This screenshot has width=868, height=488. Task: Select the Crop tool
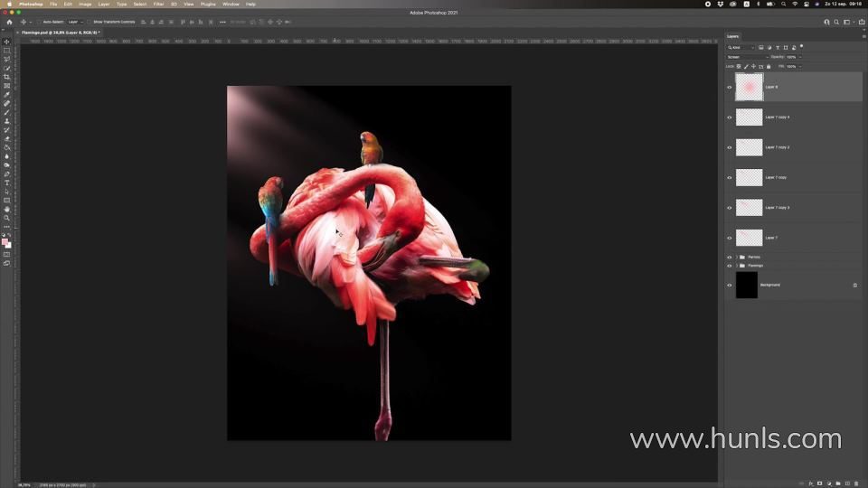click(6, 77)
